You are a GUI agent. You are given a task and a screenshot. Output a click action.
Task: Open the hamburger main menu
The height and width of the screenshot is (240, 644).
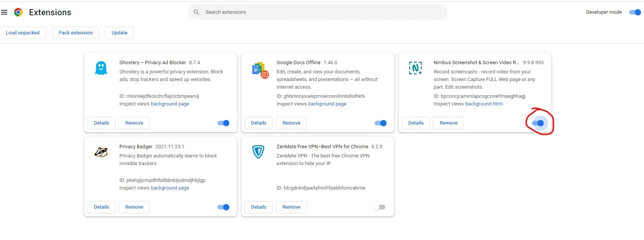click(x=4, y=12)
